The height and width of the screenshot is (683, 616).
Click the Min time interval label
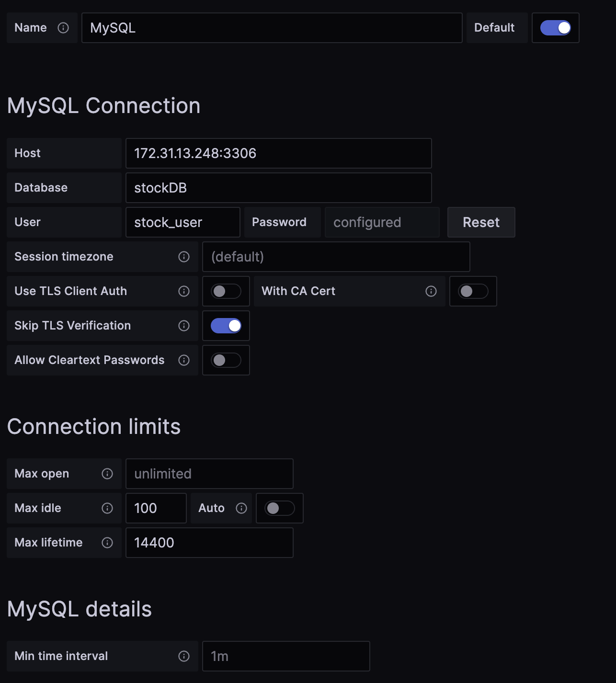tap(61, 656)
